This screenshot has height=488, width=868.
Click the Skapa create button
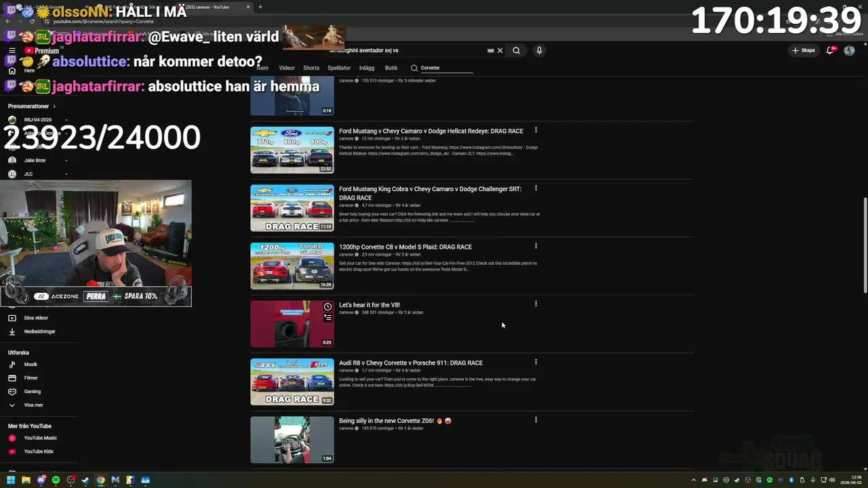point(804,50)
